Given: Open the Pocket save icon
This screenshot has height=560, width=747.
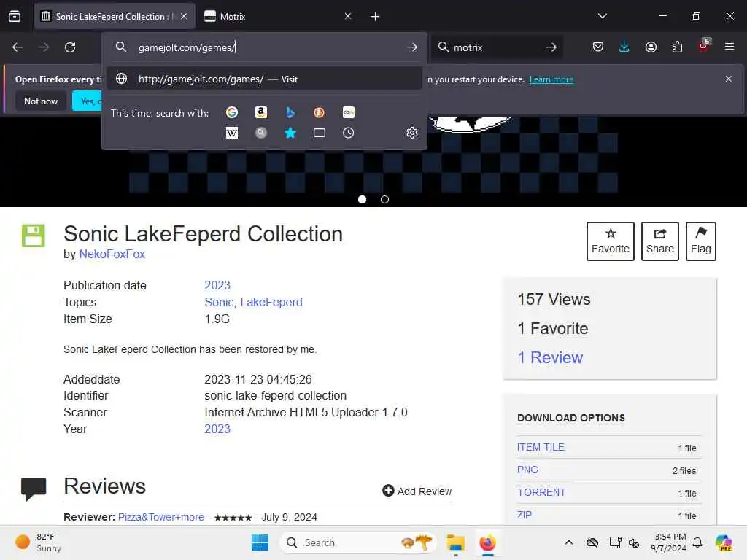Looking at the screenshot, I should click(x=598, y=47).
